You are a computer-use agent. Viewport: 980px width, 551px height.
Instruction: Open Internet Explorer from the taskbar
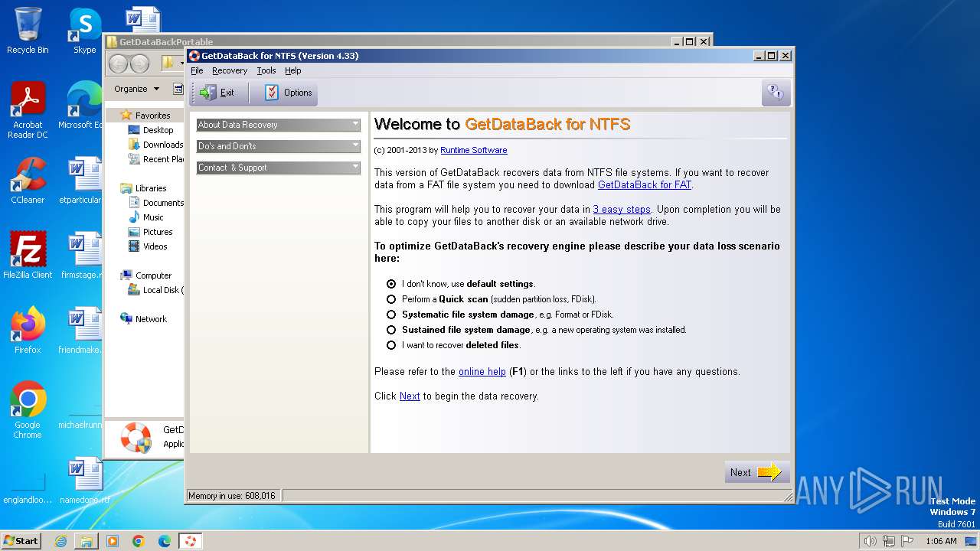60,541
